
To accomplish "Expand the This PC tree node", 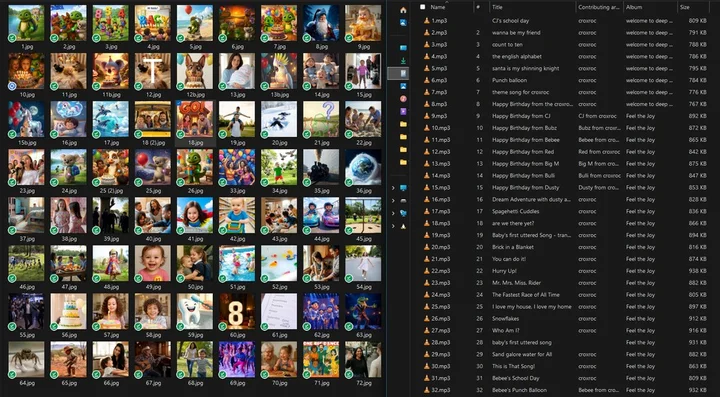I will point(393,188).
